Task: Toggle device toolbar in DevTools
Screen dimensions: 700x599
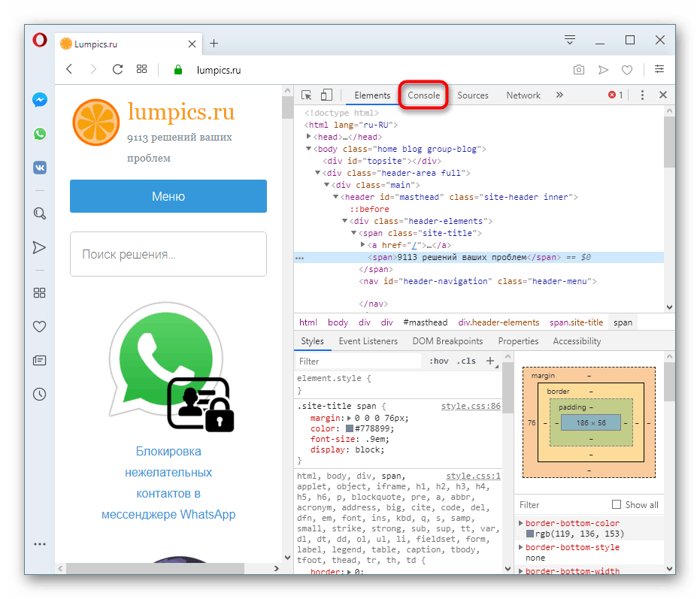Action: tap(327, 95)
